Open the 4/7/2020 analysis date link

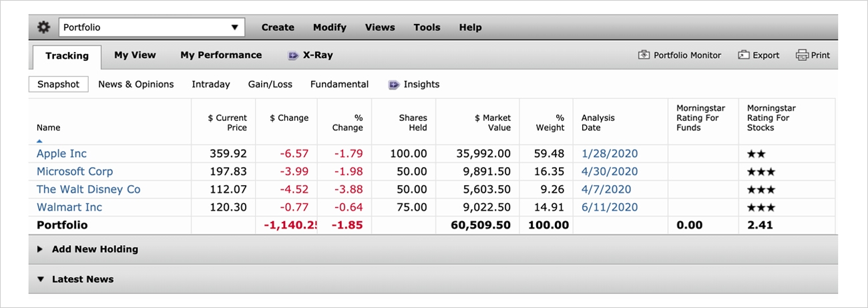point(606,190)
